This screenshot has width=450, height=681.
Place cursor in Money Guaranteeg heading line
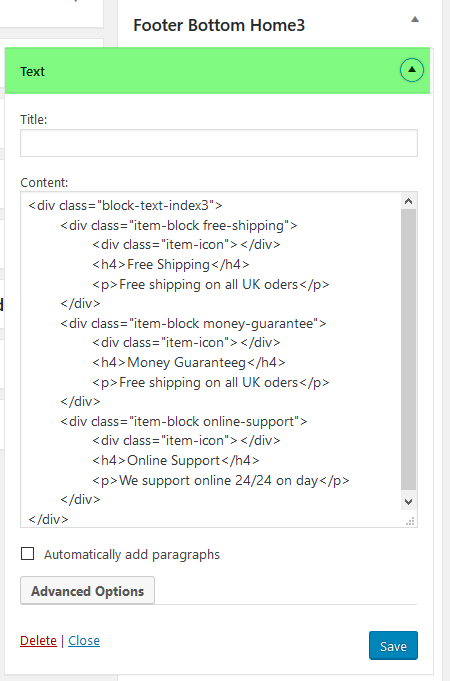tap(189, 362)
